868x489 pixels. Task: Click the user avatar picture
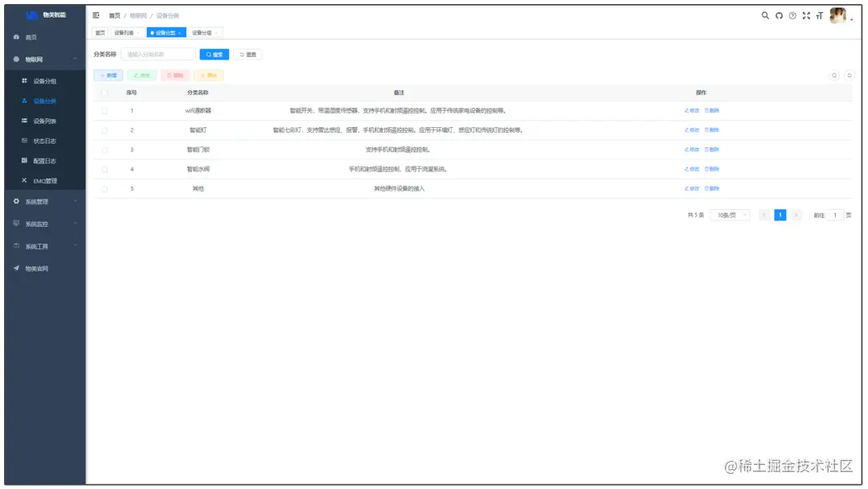[837, 15]
